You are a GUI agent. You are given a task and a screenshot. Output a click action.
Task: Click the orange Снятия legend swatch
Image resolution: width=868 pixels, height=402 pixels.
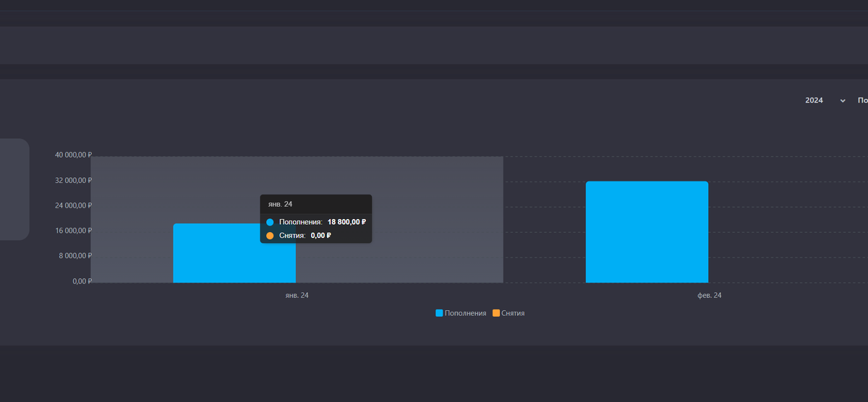point(495,313)
